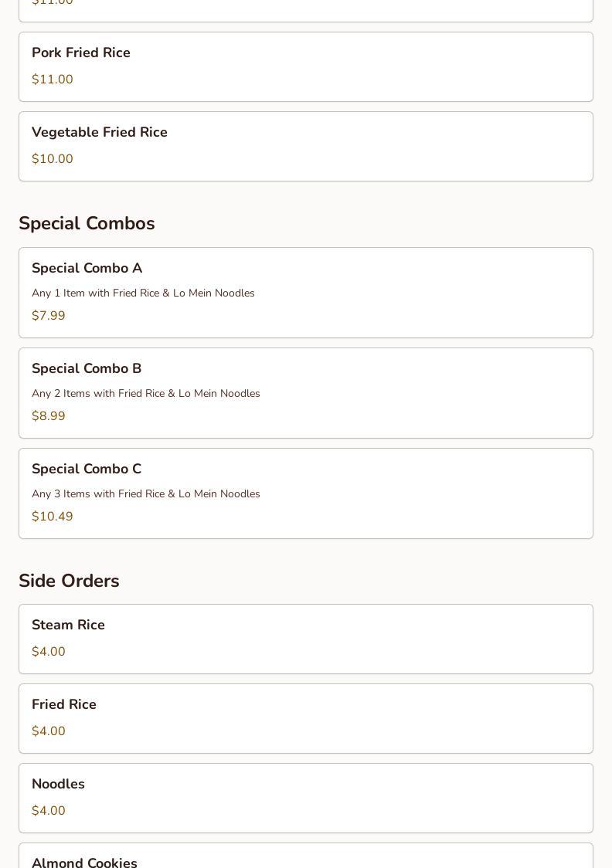Select the Special Combo B title
612x868 pixels.
[x=87, y=368]
